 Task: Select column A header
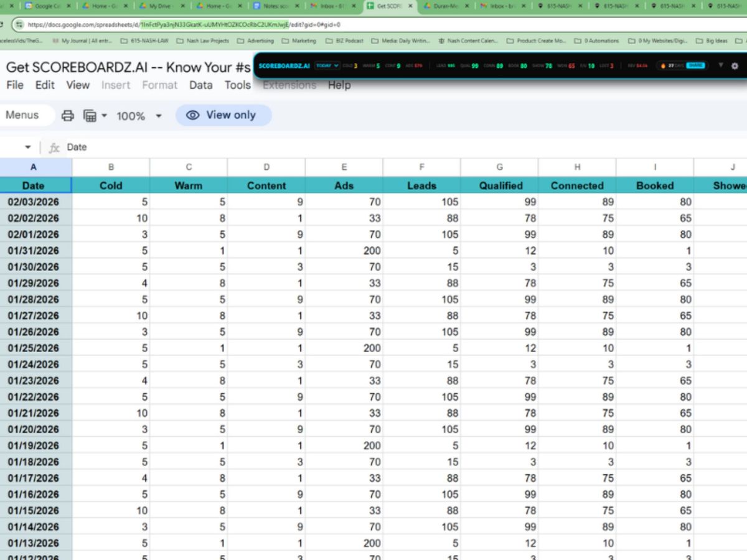[35, 167]
